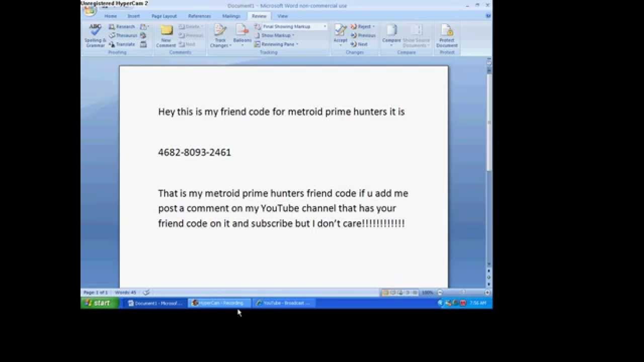Select the Review tab
Screen dimensions: 644x362
pos(259,16)
